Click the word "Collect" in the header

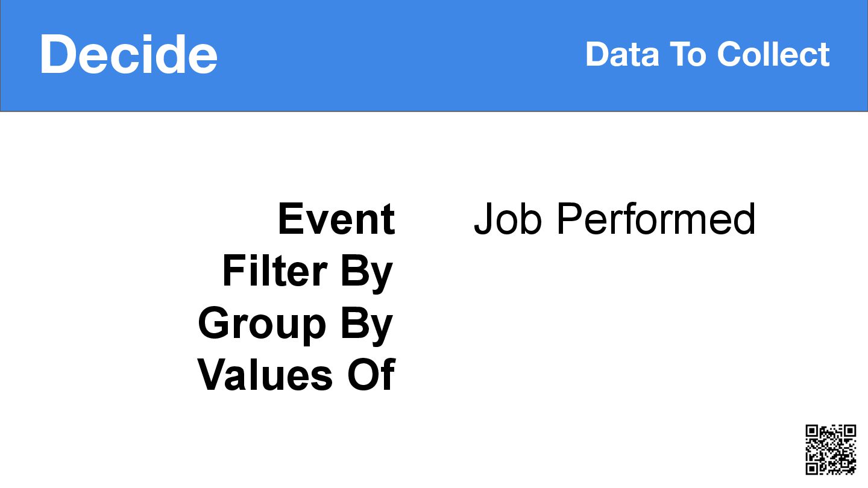pyautogui.click(x=773, y=54)
